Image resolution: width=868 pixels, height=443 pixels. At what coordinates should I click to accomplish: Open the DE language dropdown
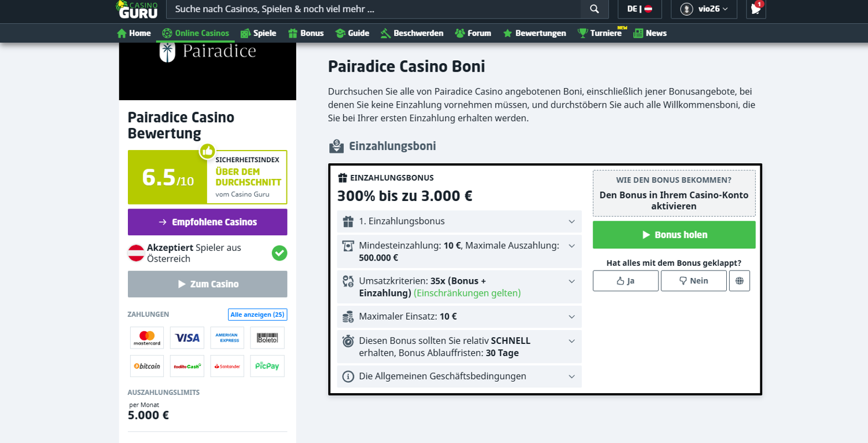639,9
